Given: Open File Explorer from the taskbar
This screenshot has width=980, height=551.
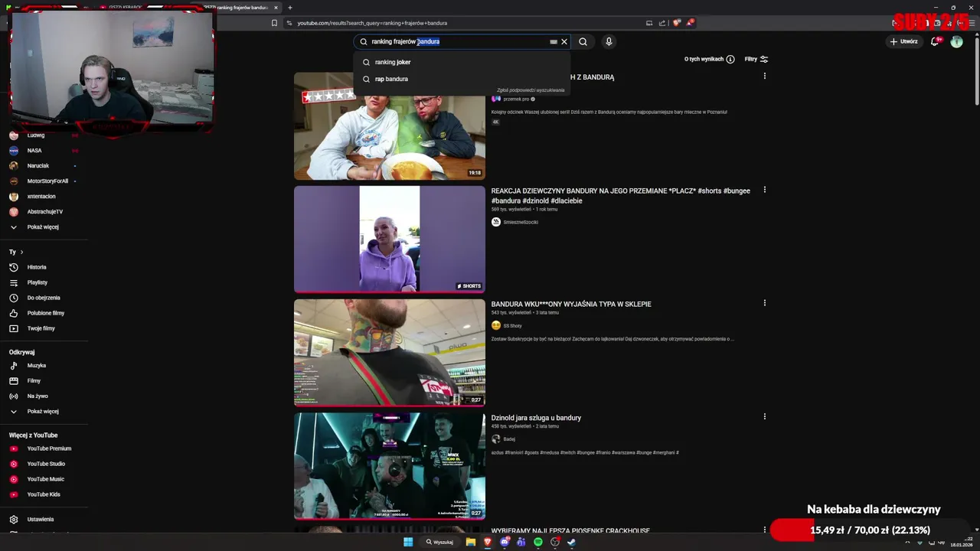Looking at the screenshot, I should (x=471, y=542).
